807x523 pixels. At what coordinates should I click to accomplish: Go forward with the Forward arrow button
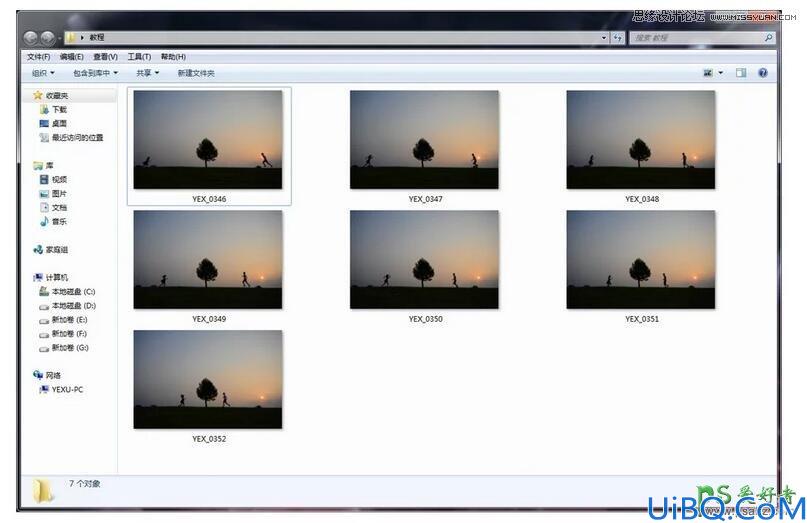tap(47, 38)
